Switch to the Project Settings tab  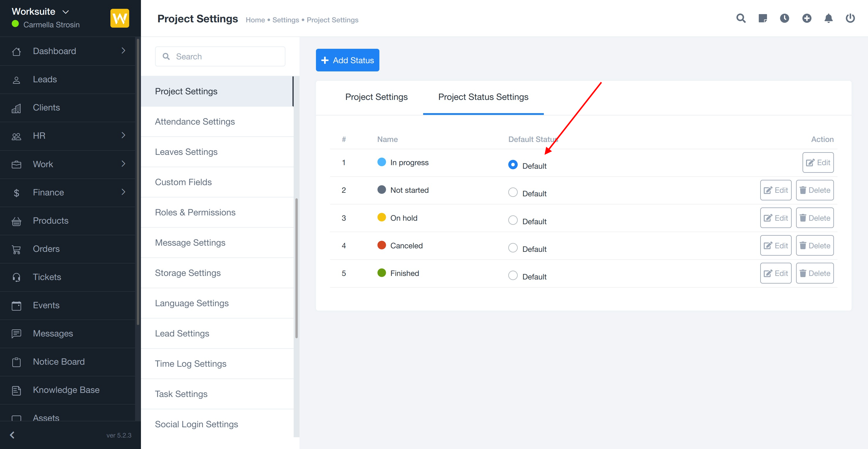pos(376,97)
